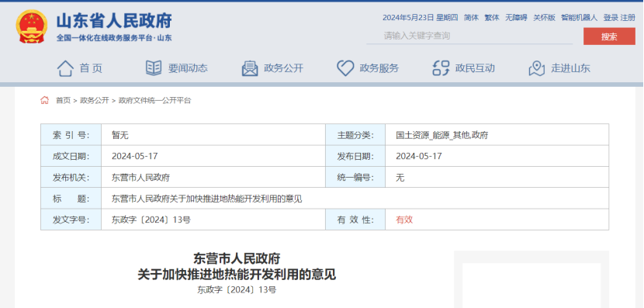This screenshot has width=644, height=308.
Task: Click the 发文字号 label cell
Action: [71, 220]
